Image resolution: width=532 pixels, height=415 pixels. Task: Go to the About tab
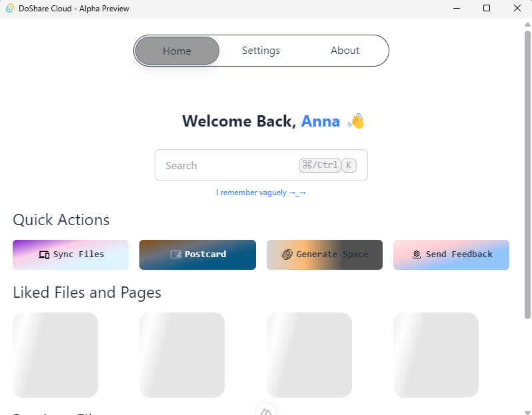345,51
